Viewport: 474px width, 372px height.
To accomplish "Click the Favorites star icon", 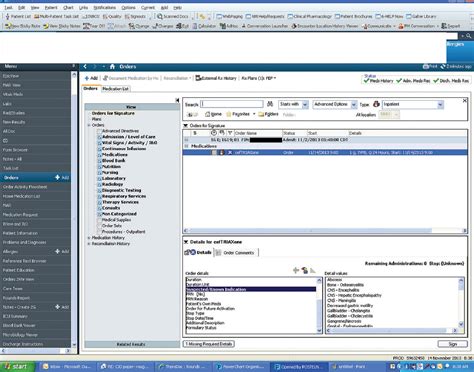I will pos(229,114).
